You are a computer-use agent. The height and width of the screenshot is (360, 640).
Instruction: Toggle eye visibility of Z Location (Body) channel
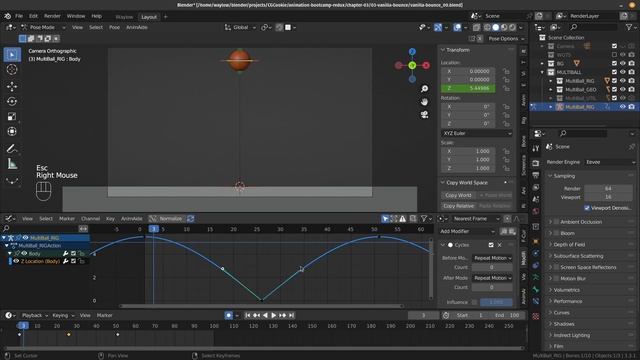click(16, 261)
